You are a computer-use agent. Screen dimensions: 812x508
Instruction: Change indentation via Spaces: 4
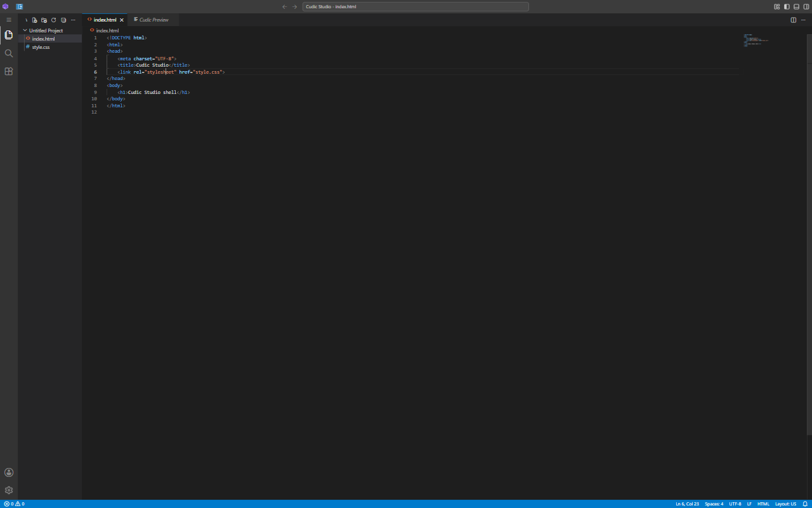point(714,504)
